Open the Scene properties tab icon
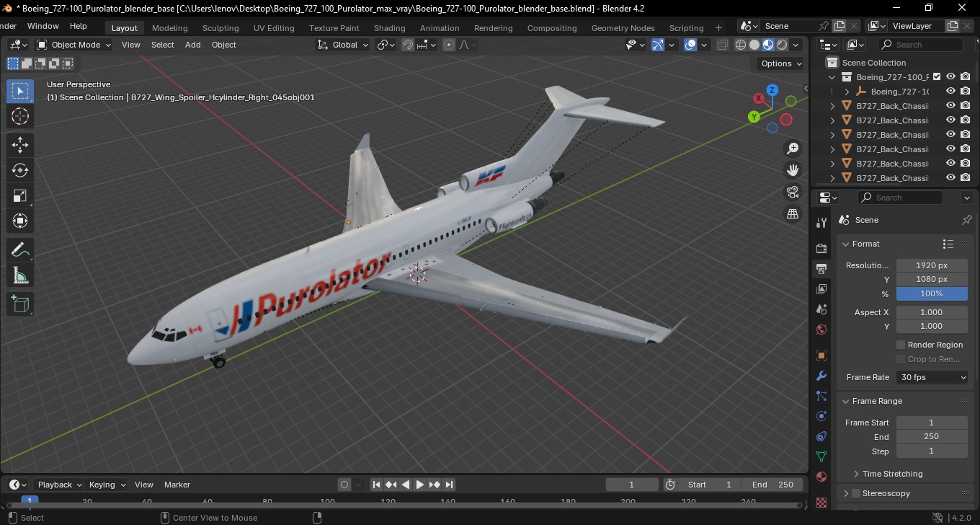This screenshot has height=525, width=980. coord(821,309)
